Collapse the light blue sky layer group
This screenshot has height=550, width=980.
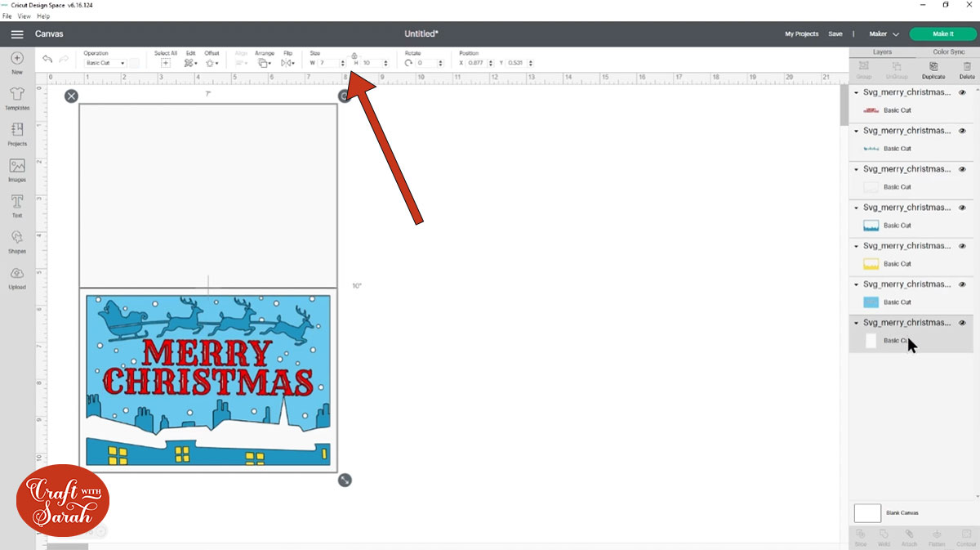[x=857, y=284]
